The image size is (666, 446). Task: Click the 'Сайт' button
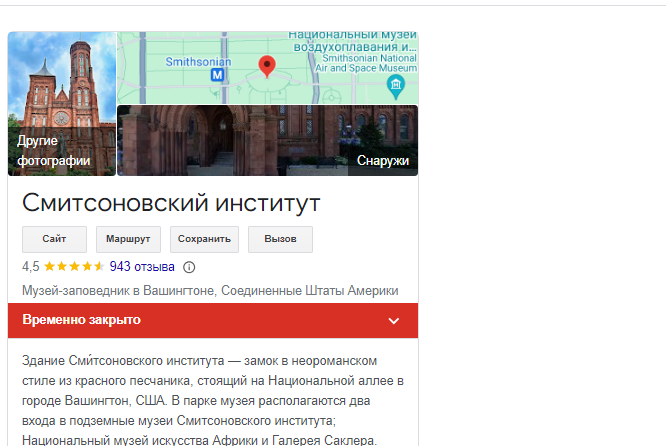pos(54,239)
